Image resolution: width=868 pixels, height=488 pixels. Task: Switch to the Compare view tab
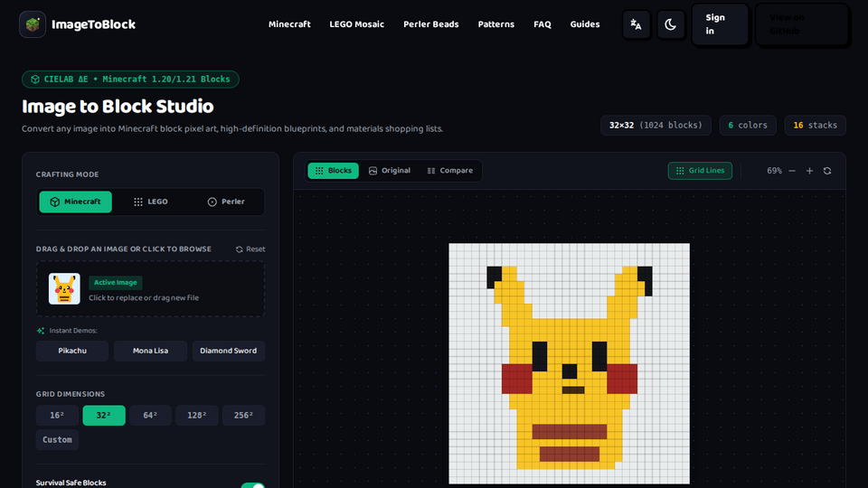tap(450, 171)
